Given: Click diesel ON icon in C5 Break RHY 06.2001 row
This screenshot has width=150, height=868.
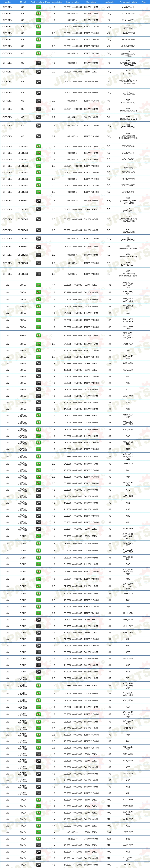Looking at the screenshot, I should pos(39,210).
